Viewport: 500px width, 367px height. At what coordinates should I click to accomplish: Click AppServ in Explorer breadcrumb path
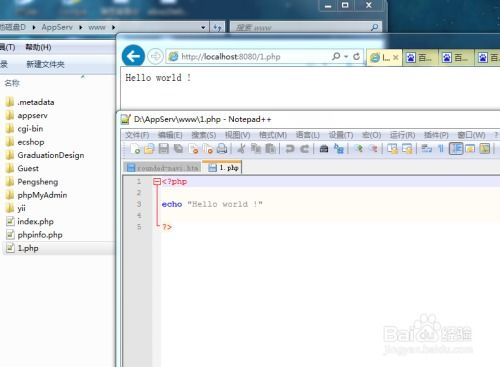point(57,27)
